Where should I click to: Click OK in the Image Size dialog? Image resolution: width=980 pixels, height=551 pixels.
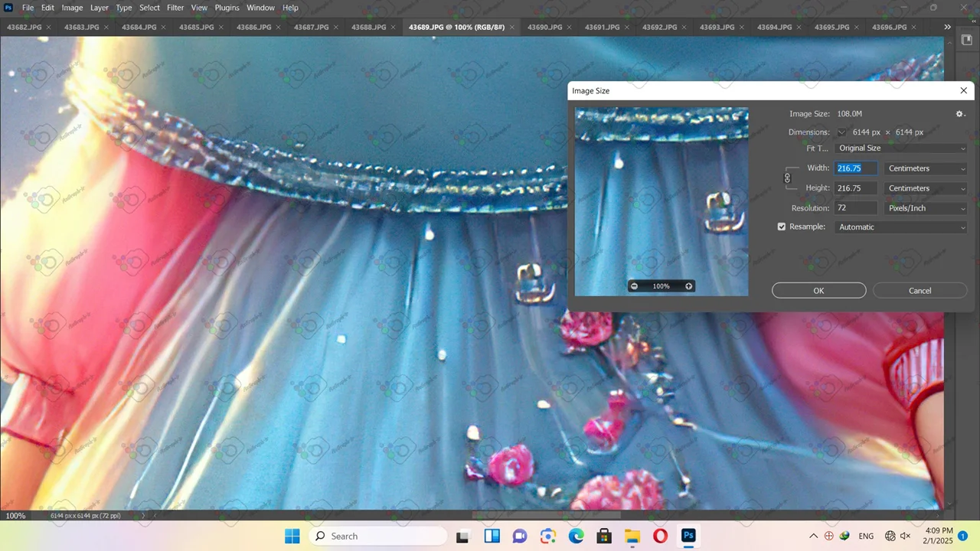(x=818, y=291)
